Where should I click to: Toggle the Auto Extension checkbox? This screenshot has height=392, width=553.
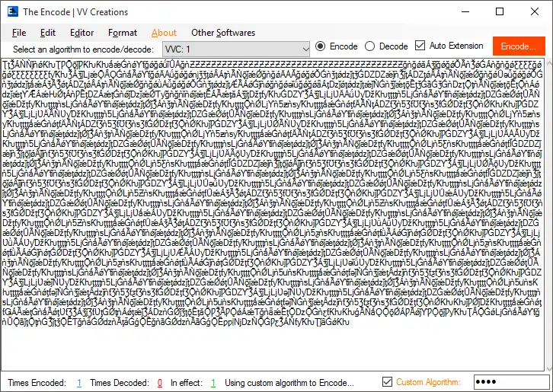click(449, 46)
